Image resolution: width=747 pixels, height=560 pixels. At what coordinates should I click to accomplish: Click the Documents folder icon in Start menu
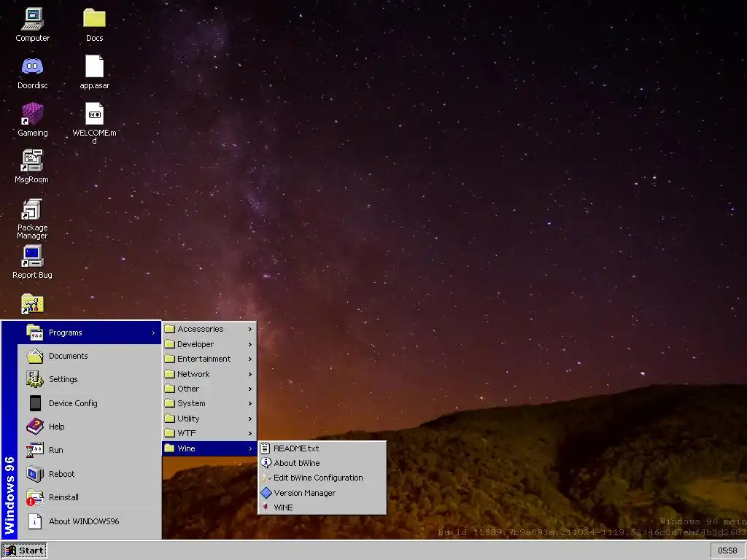[x=35, y=356]
